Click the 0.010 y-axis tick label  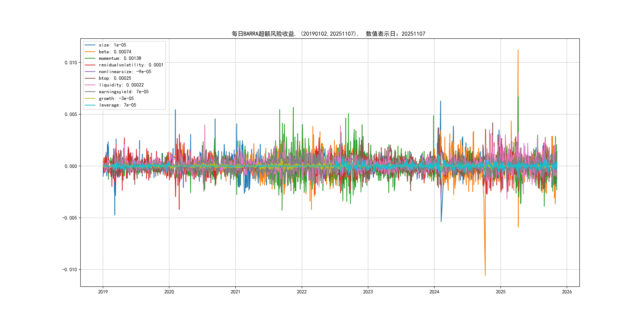click(x=71, y=62)
